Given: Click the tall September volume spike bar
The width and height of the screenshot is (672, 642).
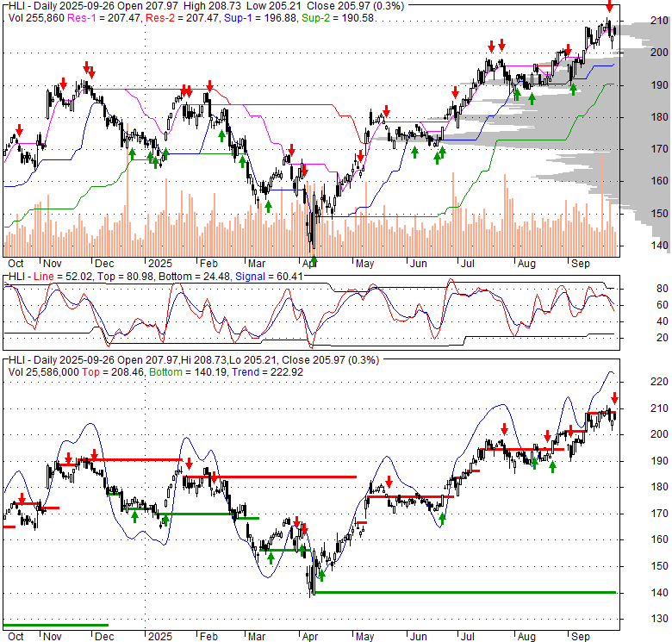Looking at the screenshot, I should coord(602,206).
